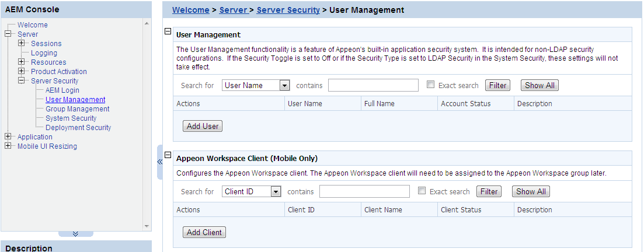
Task: Open the User Name search dropdown
Action: 256,85
